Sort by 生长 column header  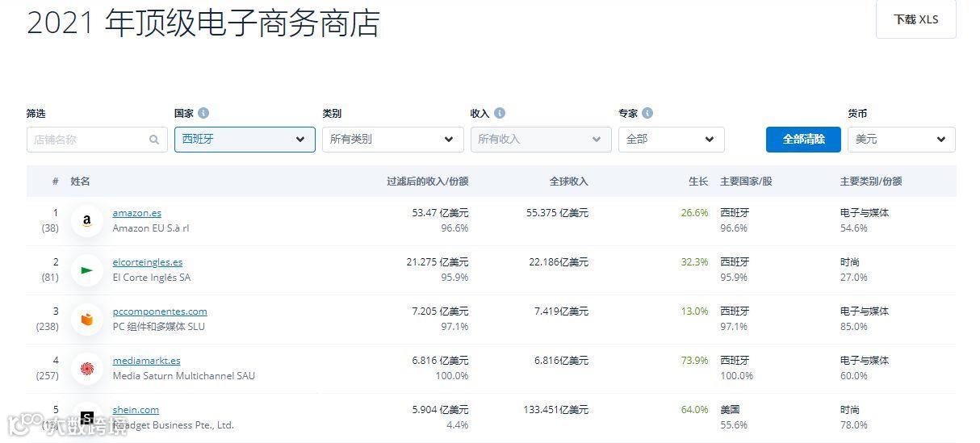coord(698,182)
